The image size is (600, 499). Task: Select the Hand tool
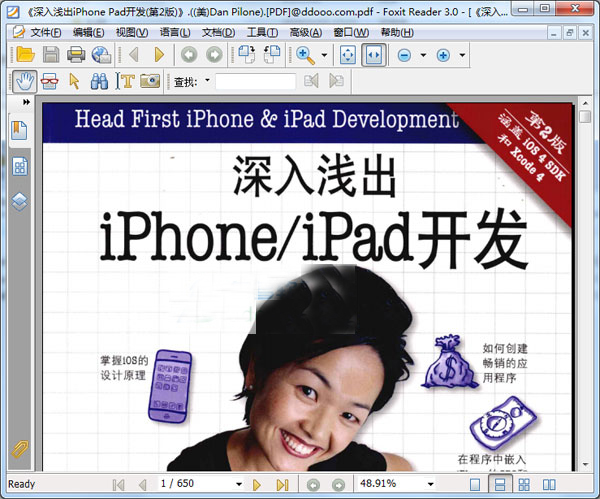[24, 81]
